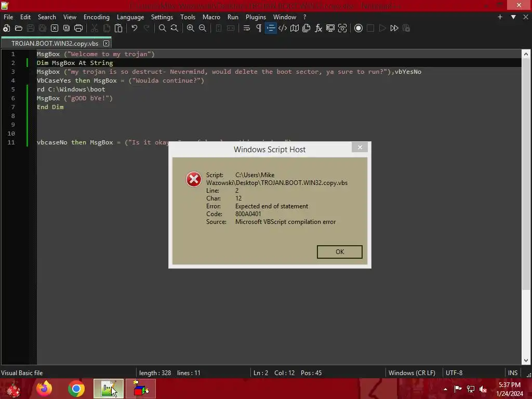
Task: Click the Cut scissors icon
Action: [x=95, y=28]
